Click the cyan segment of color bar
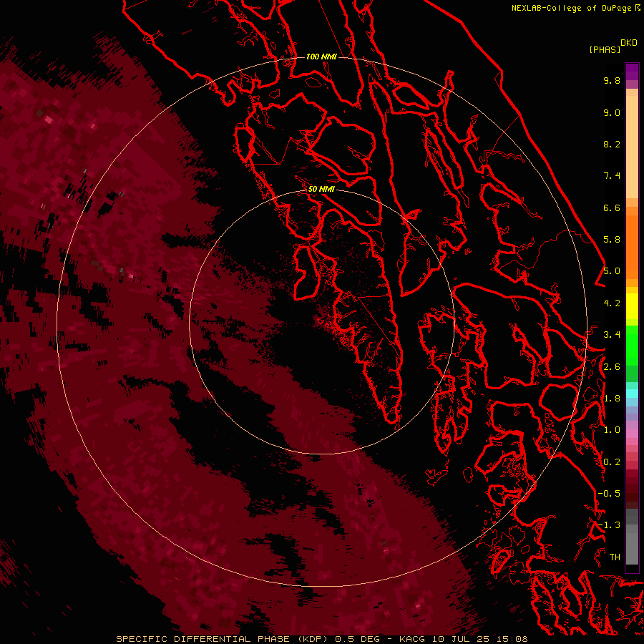Image resolution: width=644 pixels, height=644 pixels. click(632, 394)
